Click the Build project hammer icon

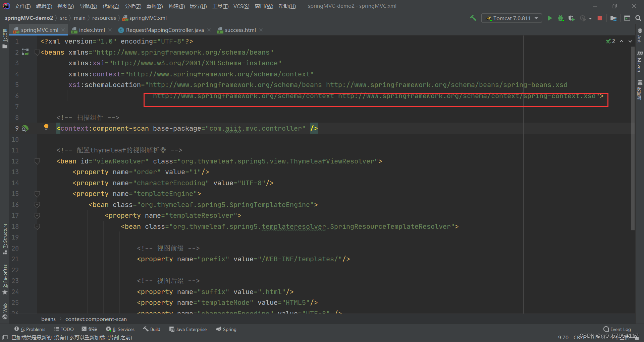473,18
